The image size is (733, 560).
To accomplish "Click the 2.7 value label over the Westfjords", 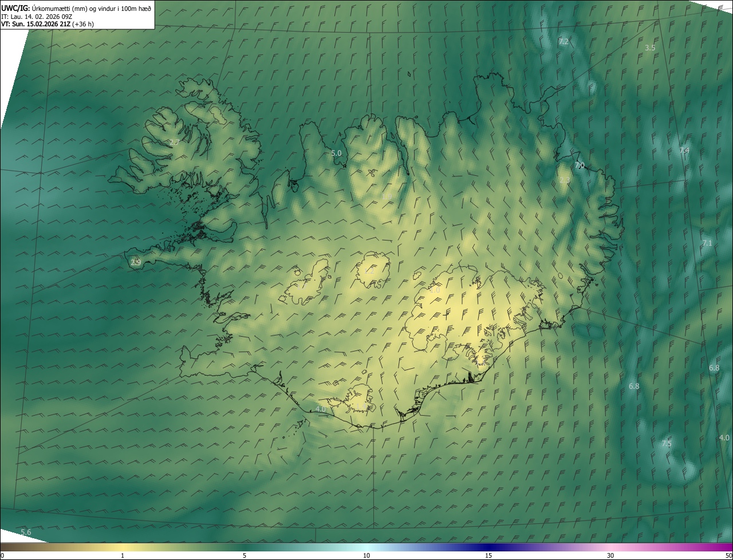I will (175, 142).
